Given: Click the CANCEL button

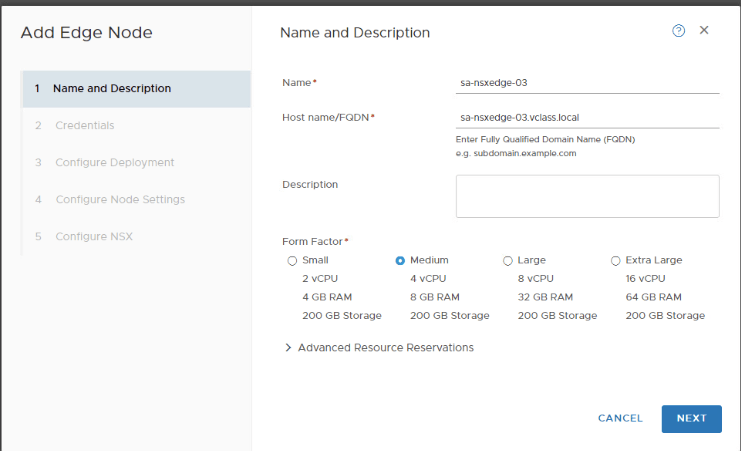Looking at the screenshot, I should click(620, 418).
